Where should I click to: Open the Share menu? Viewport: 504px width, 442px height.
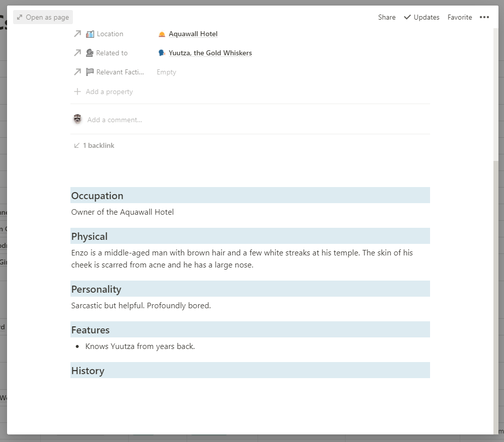coord(386,17)
